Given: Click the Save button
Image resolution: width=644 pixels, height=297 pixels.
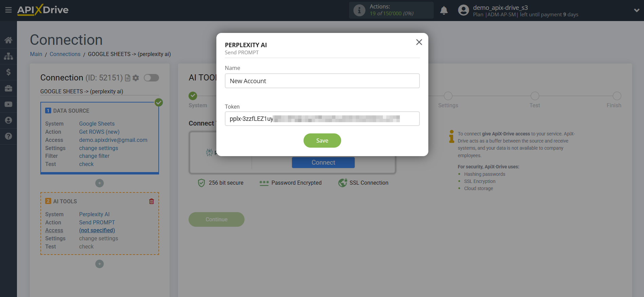Looking at the screenshot, I should coord(322,141).
